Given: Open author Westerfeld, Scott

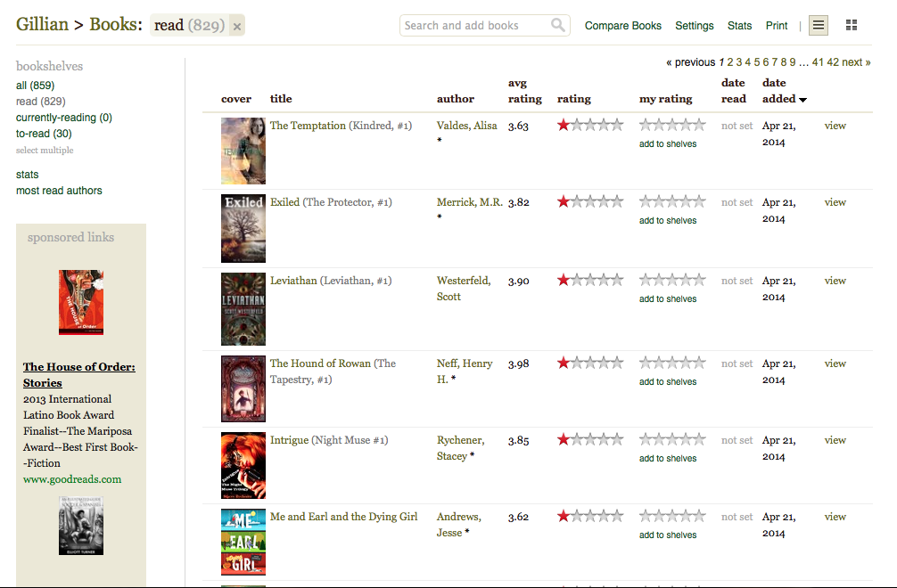Looking at the screenshot, I should [x=464, y=289].
